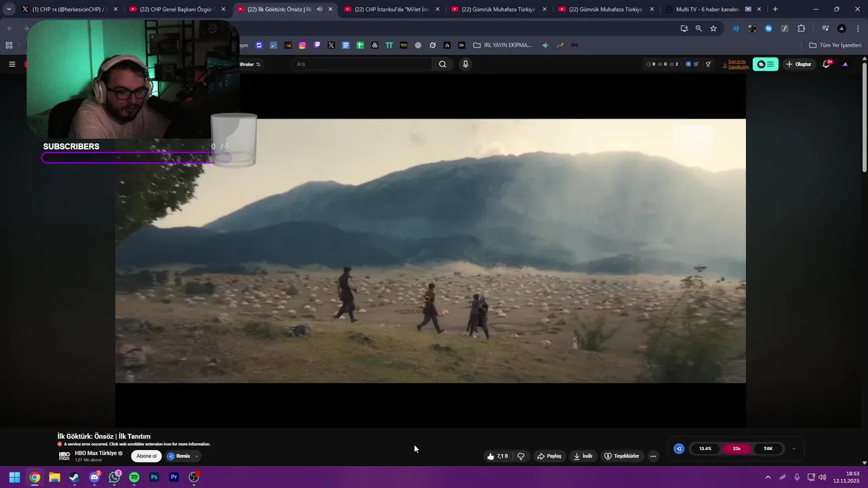Toggle system volume speaker in tray
Screen dimensions: 868x488
click(x=823, y=477)
